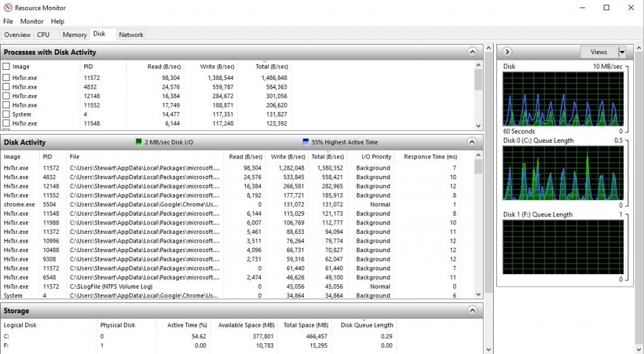Check the box for HxTsr.exe PID 11572
Screen dimensions: 644x354
tap(6, 78)
